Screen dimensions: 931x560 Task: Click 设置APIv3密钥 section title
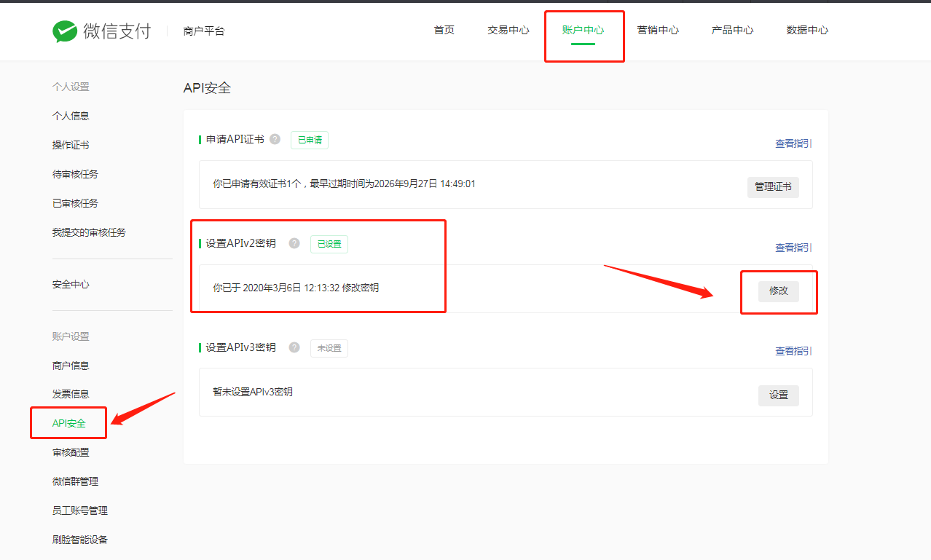pos(241,347)
